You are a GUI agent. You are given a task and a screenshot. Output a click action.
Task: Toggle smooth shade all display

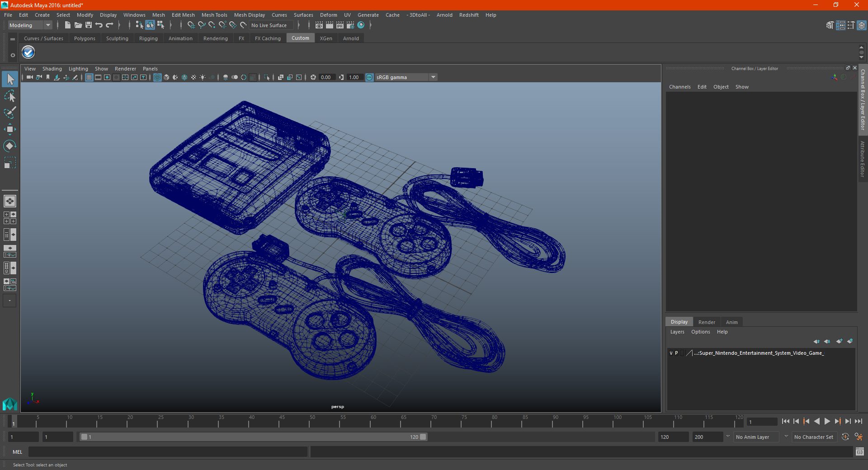coord(166,77)
